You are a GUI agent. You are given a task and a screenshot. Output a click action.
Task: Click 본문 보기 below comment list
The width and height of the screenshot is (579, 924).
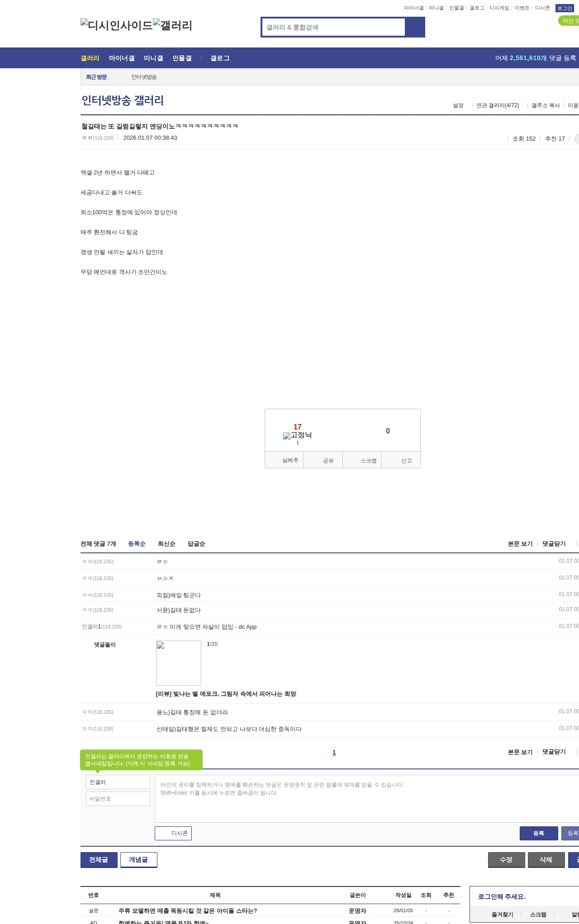tap(520, 752)
